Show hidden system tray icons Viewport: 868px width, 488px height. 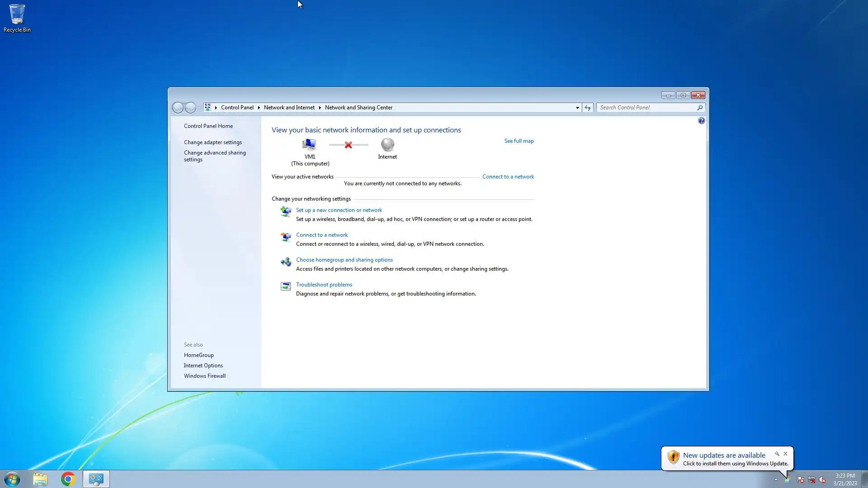[776, 479]
